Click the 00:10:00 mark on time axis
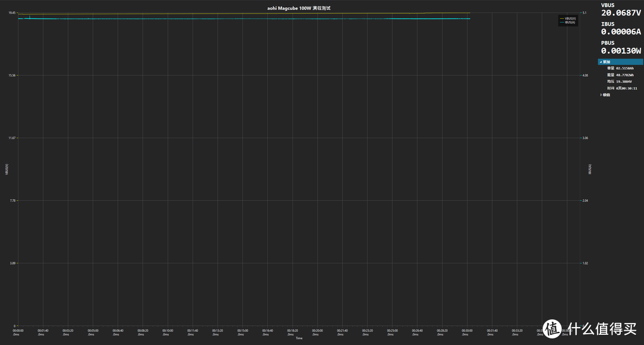644x345 pixels. pyautogui.click(x=168, y=331)
